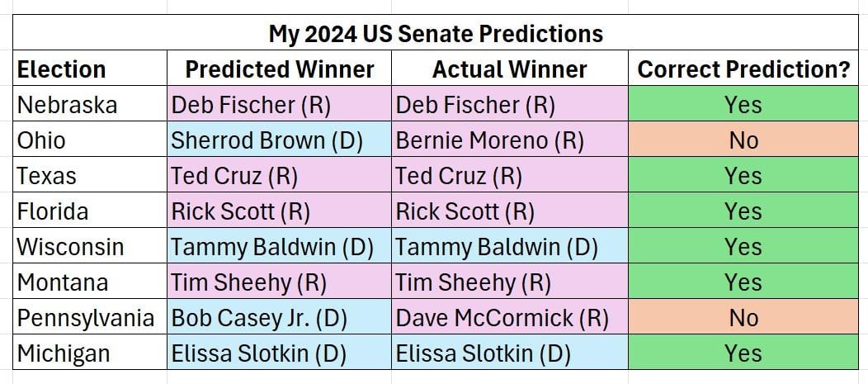The height and width of the screenshot is (384, 868).
Task: Select the 'Dave McCormick (R)' cell
Action: [509, 316]
